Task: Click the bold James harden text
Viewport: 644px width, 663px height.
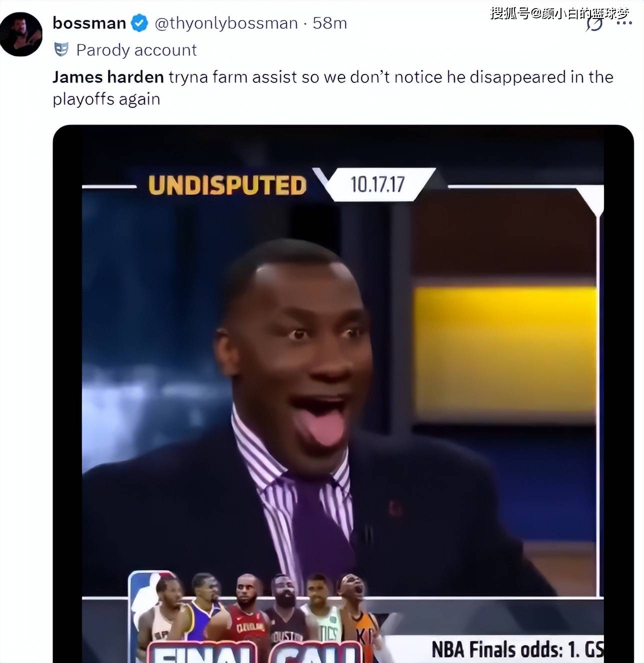Action: click(108, 77)
